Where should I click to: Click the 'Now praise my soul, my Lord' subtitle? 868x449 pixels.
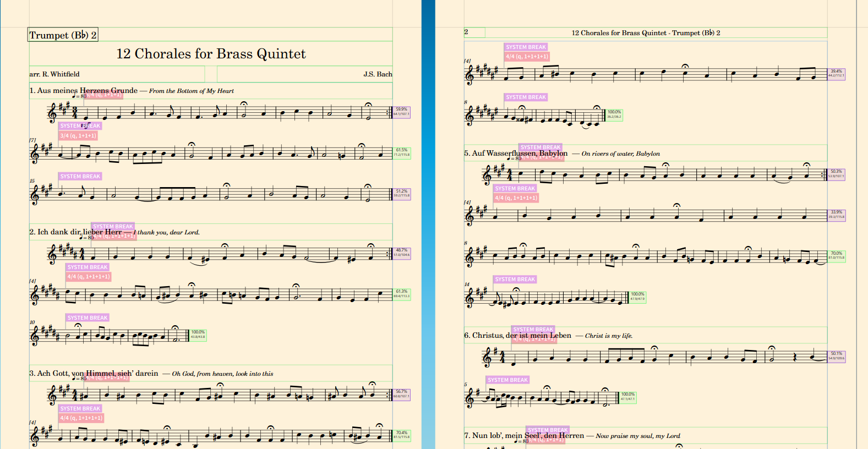coord(637,436)
